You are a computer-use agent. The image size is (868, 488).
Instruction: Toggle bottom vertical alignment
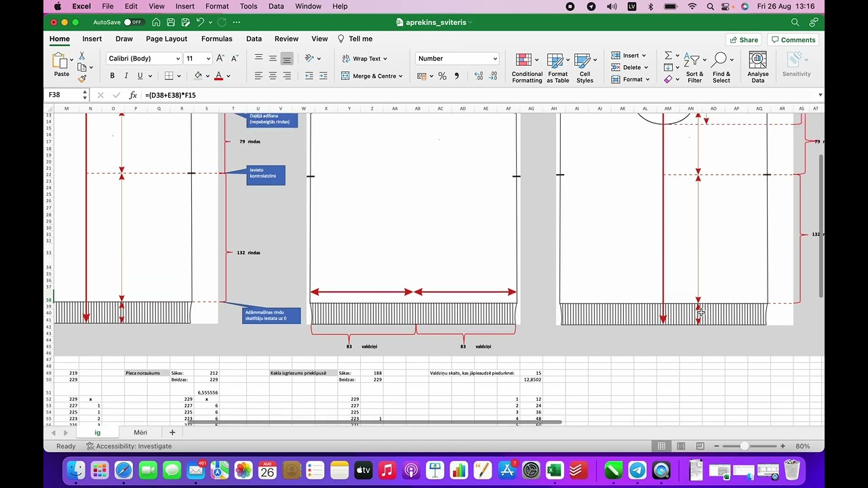287,58
